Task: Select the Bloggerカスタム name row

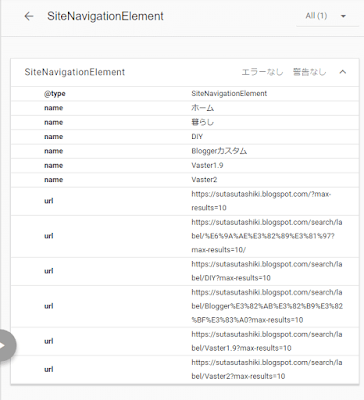Action: [x=185, y=151]
